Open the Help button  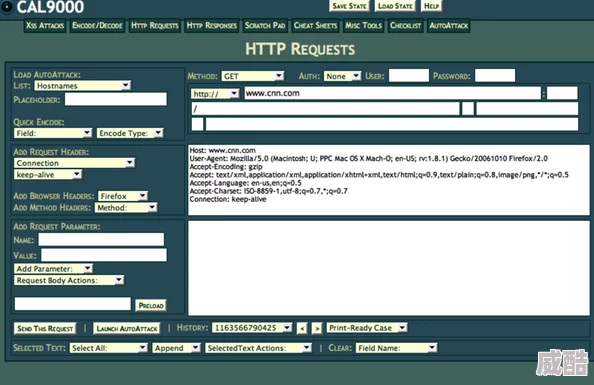431,6
